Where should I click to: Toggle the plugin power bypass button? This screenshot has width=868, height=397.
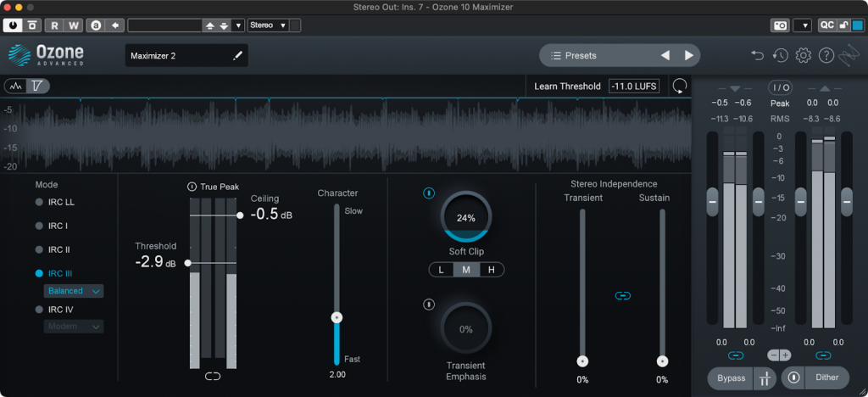pos(12,25)
